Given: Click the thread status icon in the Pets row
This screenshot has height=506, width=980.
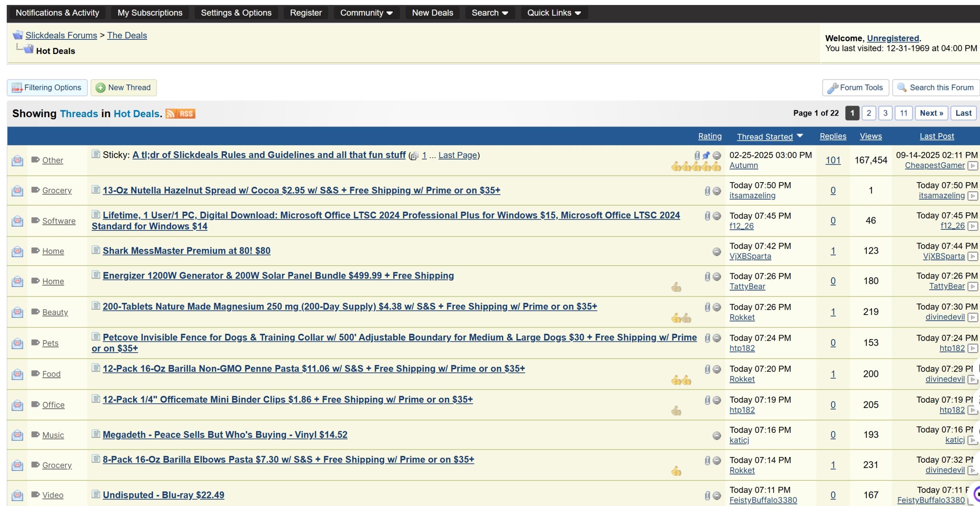Looking at the screenshot, I should 17,343.
